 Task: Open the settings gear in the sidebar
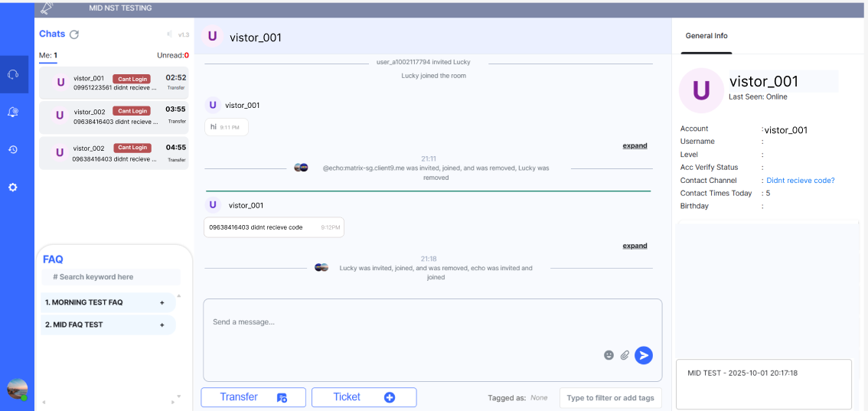click(x=13, y=187)
